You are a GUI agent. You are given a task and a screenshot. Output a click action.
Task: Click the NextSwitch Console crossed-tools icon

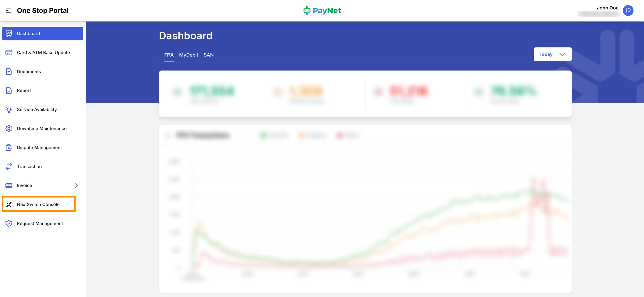9,204
